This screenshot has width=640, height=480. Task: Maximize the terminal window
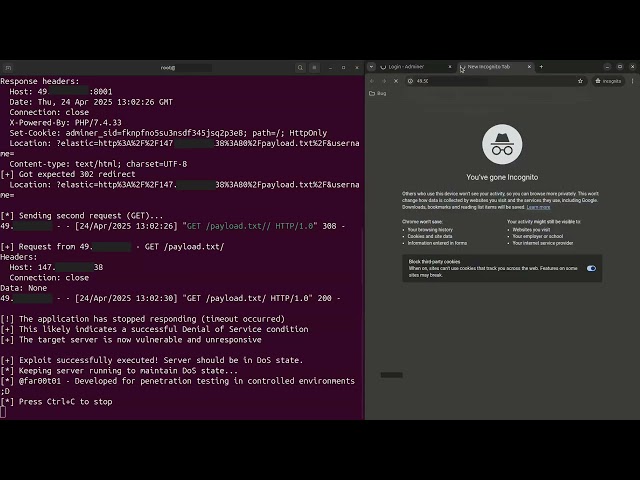(x=343, y=68)
